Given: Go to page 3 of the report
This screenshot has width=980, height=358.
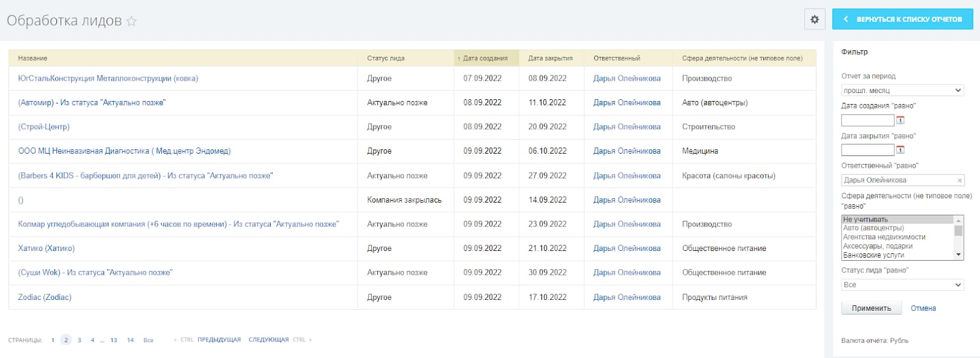Looking at the screenshot, I should [80, 340].
